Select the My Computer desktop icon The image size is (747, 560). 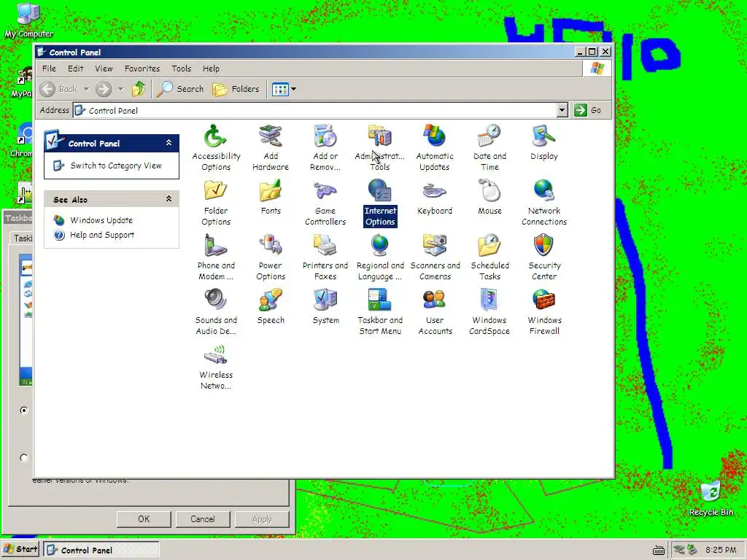click(x=28, y=21)
